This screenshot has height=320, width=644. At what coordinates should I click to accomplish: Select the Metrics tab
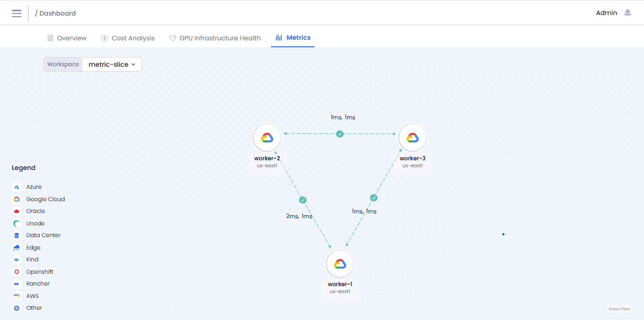click(293, 38)
